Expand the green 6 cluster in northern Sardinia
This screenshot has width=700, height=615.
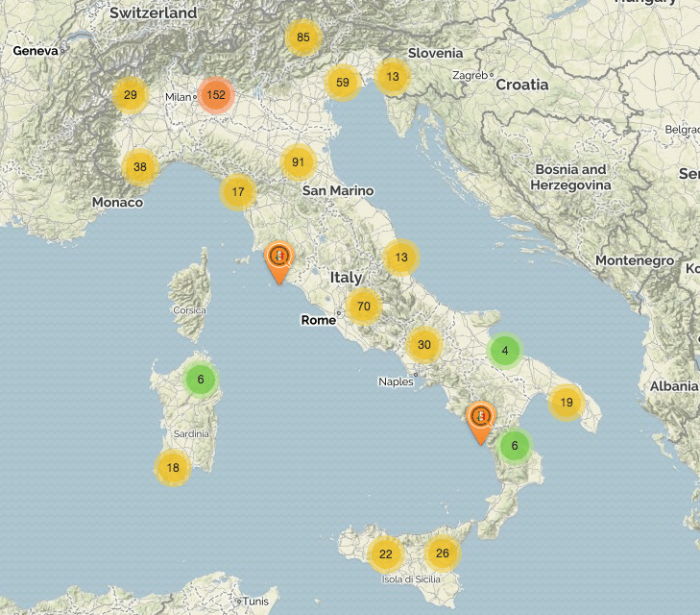pos(201,380)
